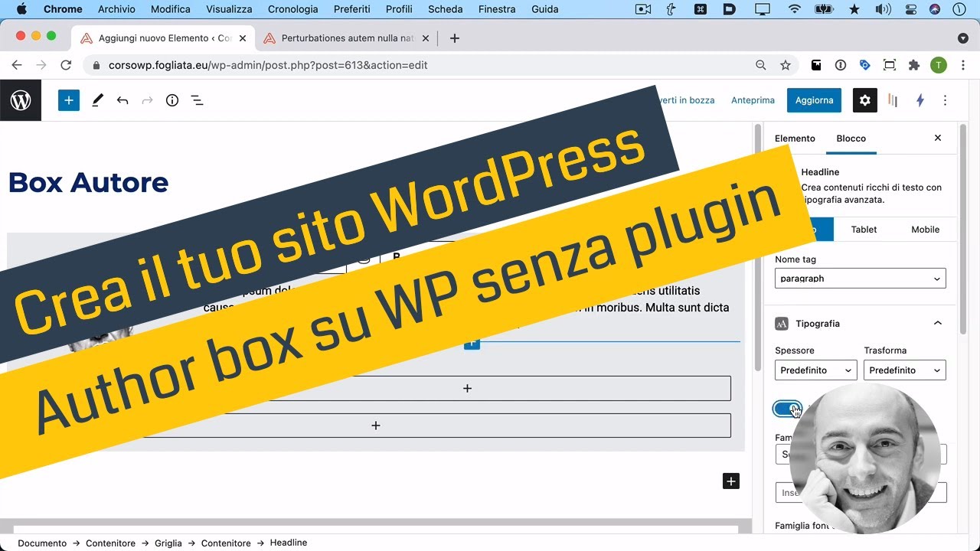980x551 pixels.
Task: Click the Anteprima link
Action: pyautogui.click(x=753, y=100)
